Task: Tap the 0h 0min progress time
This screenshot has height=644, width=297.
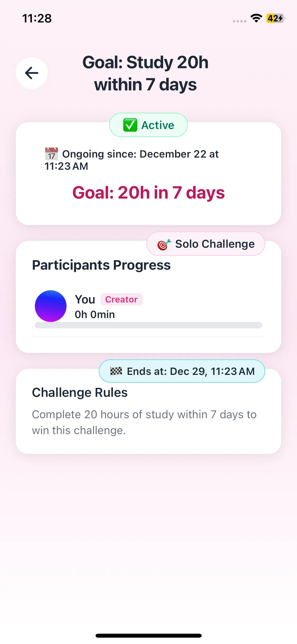Action: click(x=95, y=315)
